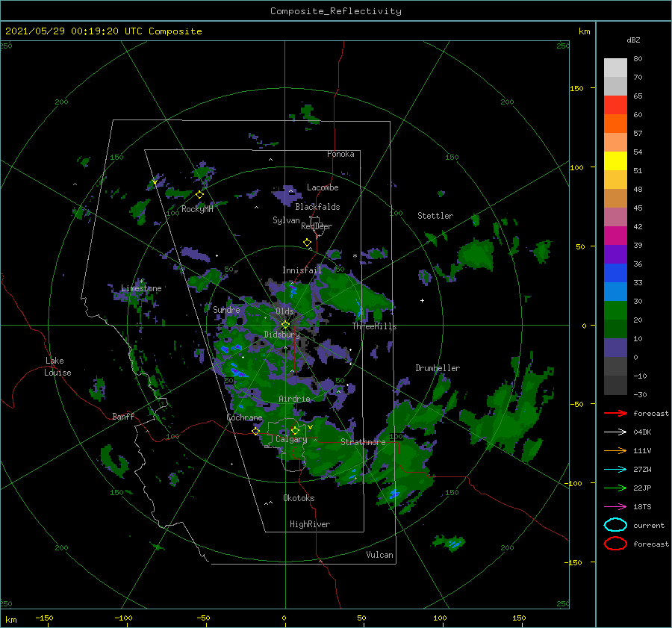The height and width of the screenshot is (628, 672).
Task: Click the Strathmore label
Action: coord(363,442)
